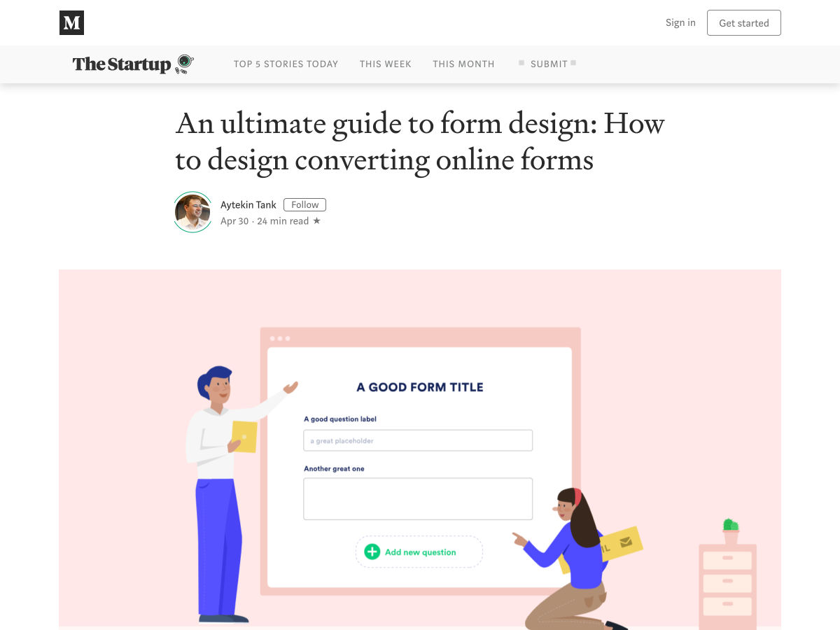Viewport: 840px width, 630px height.
Task: Click Aytekin Tank's profile photo
Action: click(x=192, y=212)
